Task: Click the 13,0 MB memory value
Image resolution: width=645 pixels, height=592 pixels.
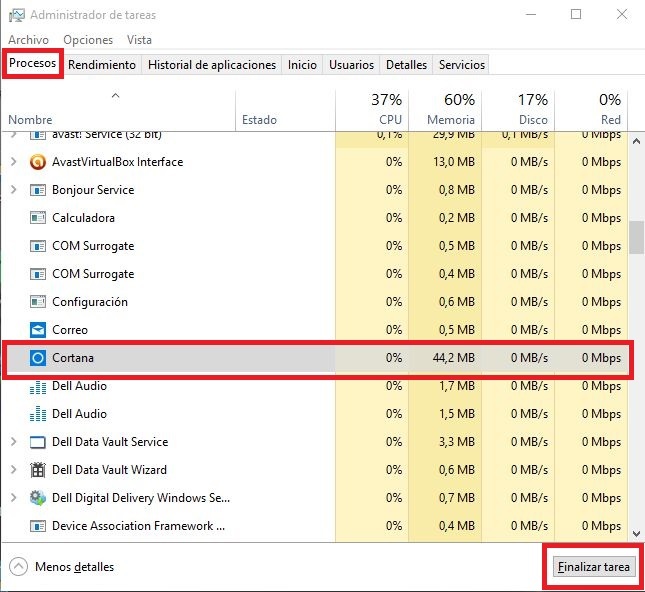Action: click(454, 162)
